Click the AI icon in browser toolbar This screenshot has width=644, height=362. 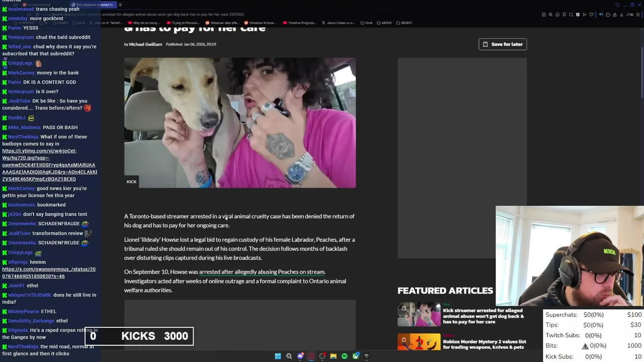[x=629, y=15]
